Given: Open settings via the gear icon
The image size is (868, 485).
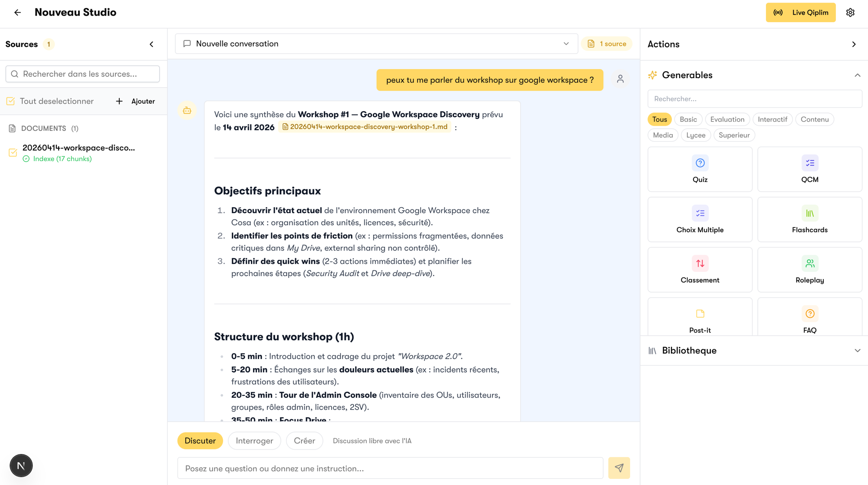Looking at the screenshot, I should 850,13.
